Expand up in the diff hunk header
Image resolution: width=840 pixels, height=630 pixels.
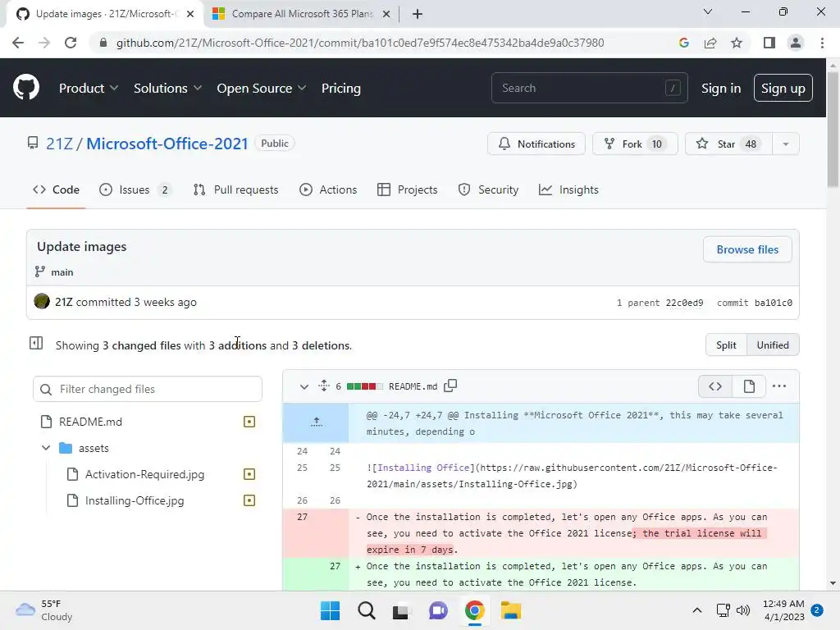[316, 422]
